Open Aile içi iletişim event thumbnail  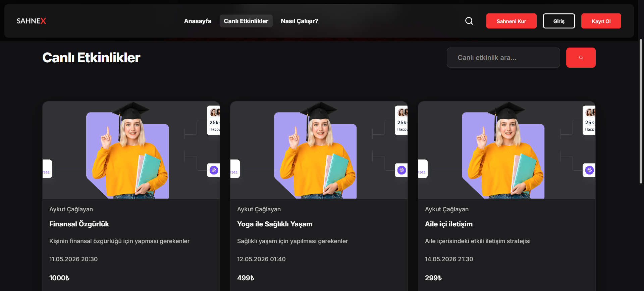507,150
